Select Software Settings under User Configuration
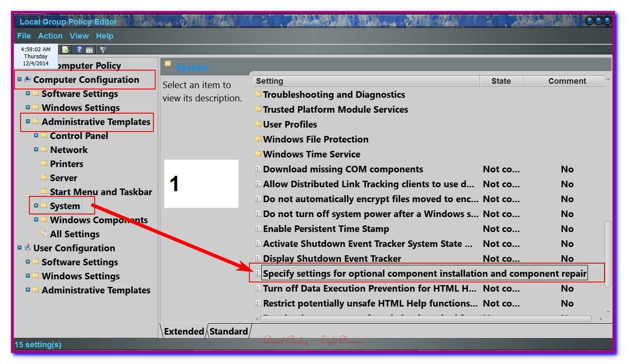This screenshot has height=364, width=626. pyautogui.click(x=80, y=262)
